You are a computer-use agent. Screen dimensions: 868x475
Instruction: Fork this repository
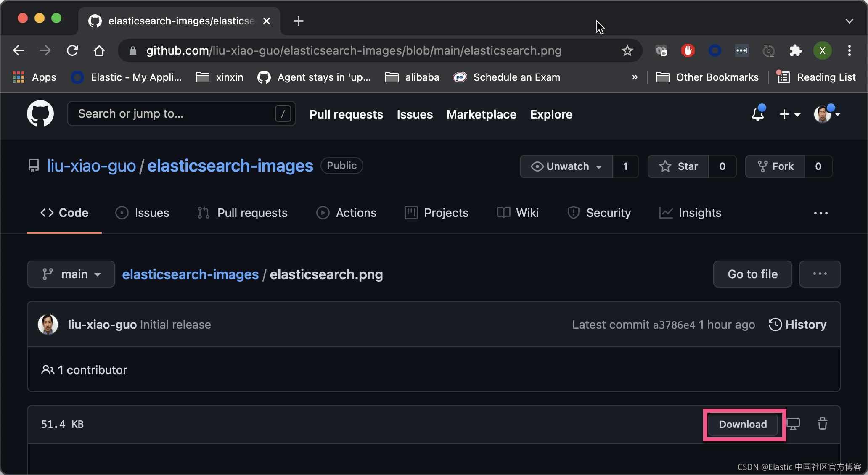tap(775, 166)
